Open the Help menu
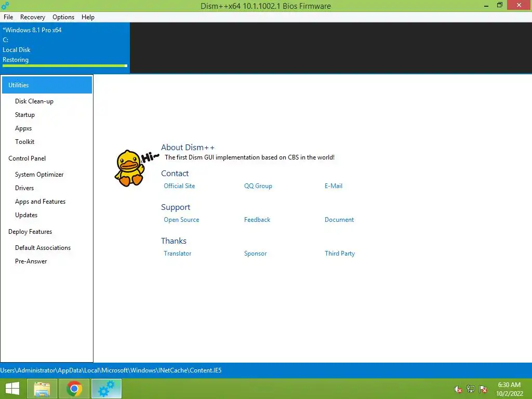The image size is (532, 399). click(88, 17)
